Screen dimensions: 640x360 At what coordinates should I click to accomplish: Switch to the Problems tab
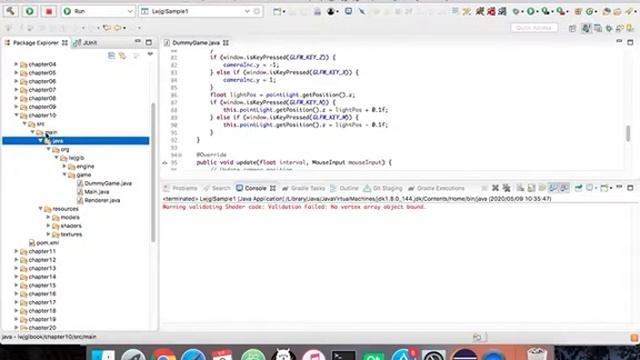(x=180, y=188)
